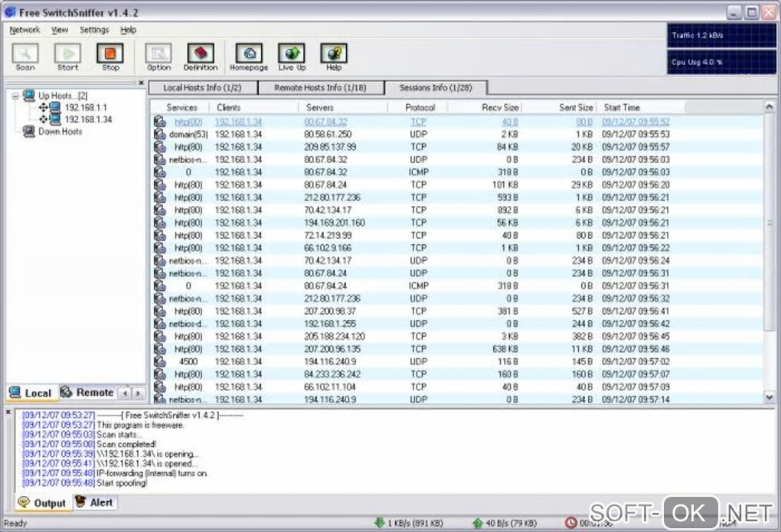The image size is (781, 532).
Task: Select server 66.102.9.166 row
Action: tap(328, 248)
